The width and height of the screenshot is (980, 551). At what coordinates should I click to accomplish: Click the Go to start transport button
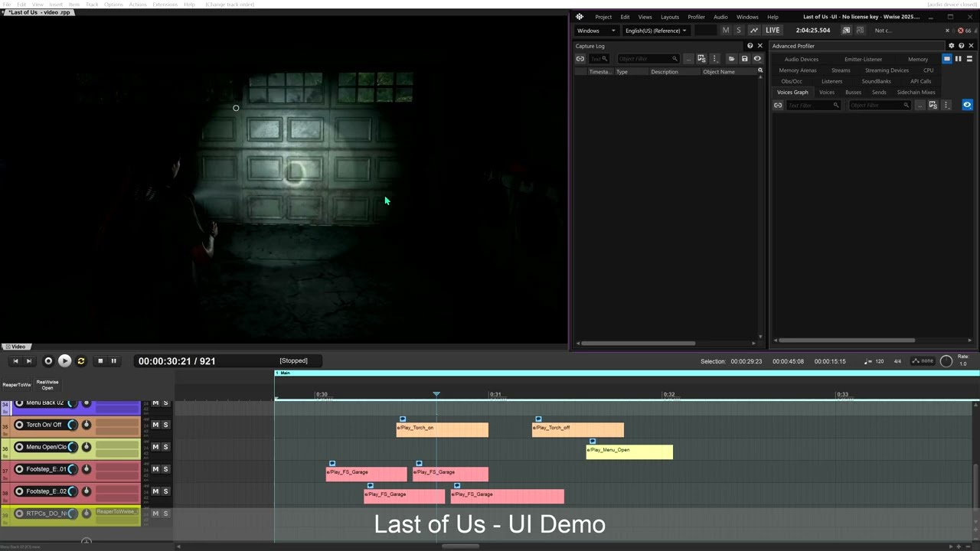coord(15,361)
